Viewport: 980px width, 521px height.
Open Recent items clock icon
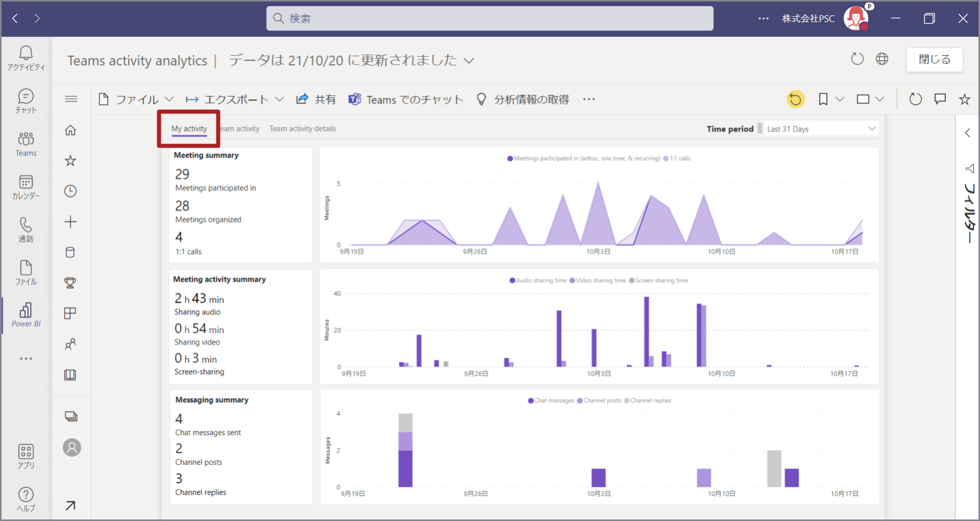point(70,191)
